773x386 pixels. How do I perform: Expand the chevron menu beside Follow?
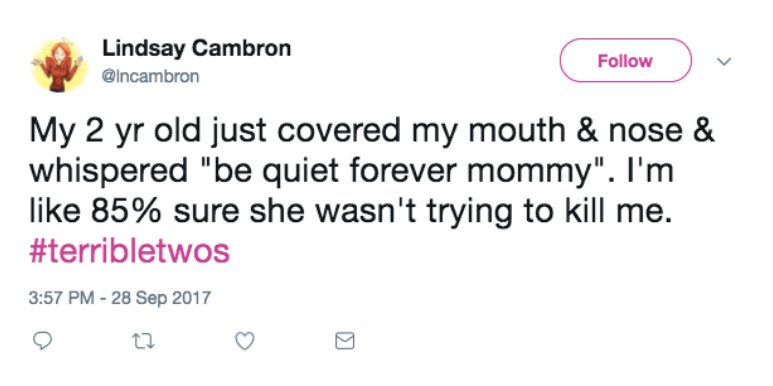click(724, 62)
